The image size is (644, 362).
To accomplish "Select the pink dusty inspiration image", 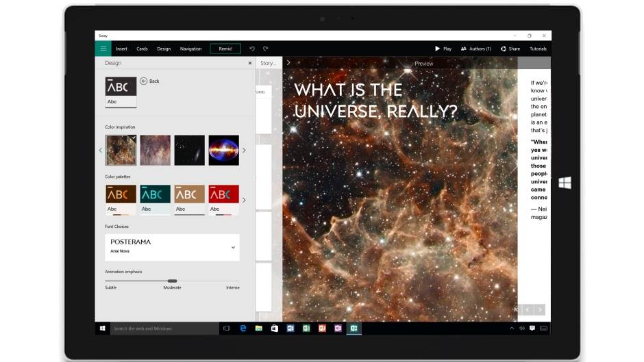I will click(x=156, y=151).
